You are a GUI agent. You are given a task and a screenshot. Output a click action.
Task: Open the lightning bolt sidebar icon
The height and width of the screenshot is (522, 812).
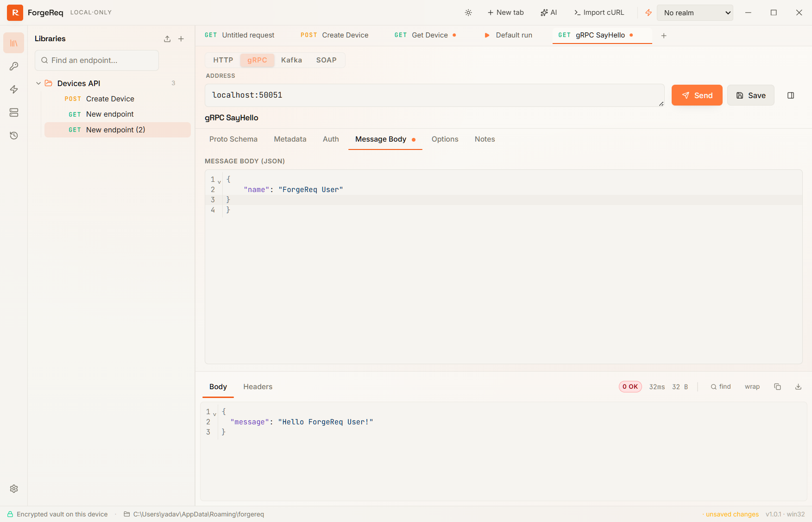tap(14, 89)
